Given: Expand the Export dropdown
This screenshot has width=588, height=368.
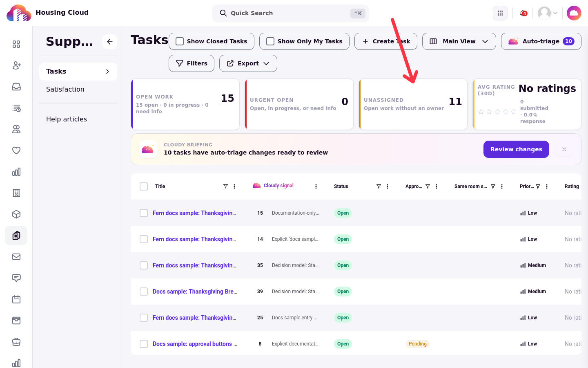Looking at the screenshot, I should click(248, 63).
